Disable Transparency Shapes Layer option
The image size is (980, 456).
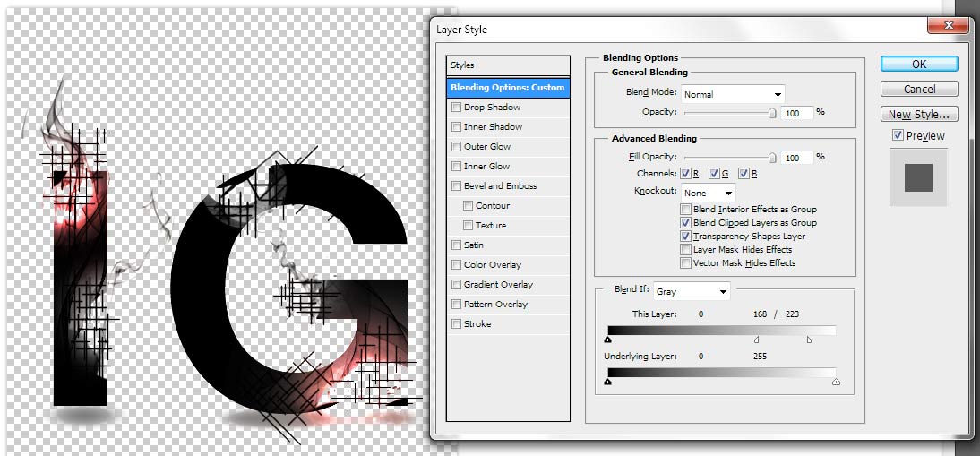click(x=686, y=237)
